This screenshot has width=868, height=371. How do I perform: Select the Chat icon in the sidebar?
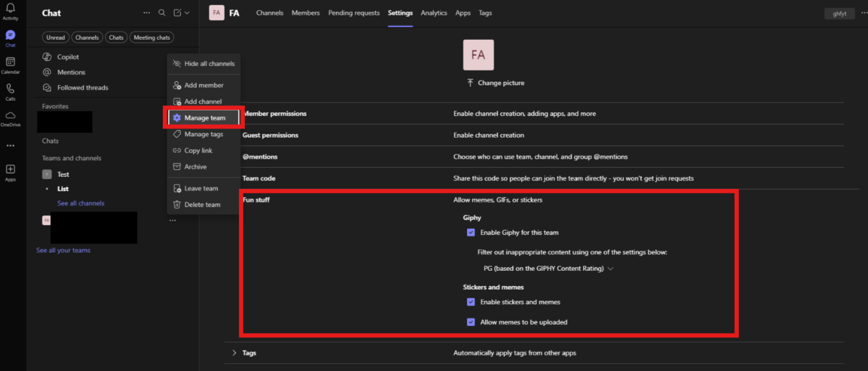tap(10, 35)
